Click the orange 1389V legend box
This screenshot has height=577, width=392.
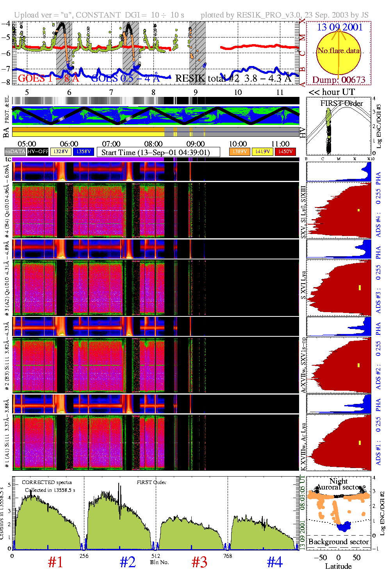click(239, 152)
